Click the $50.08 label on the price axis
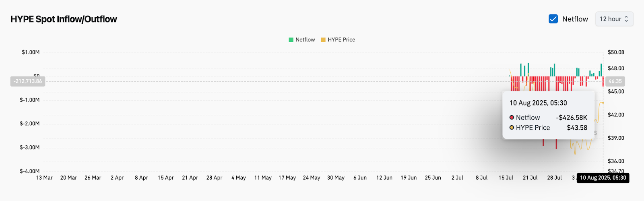Screen dimensions: 644x201 [616, 52]
